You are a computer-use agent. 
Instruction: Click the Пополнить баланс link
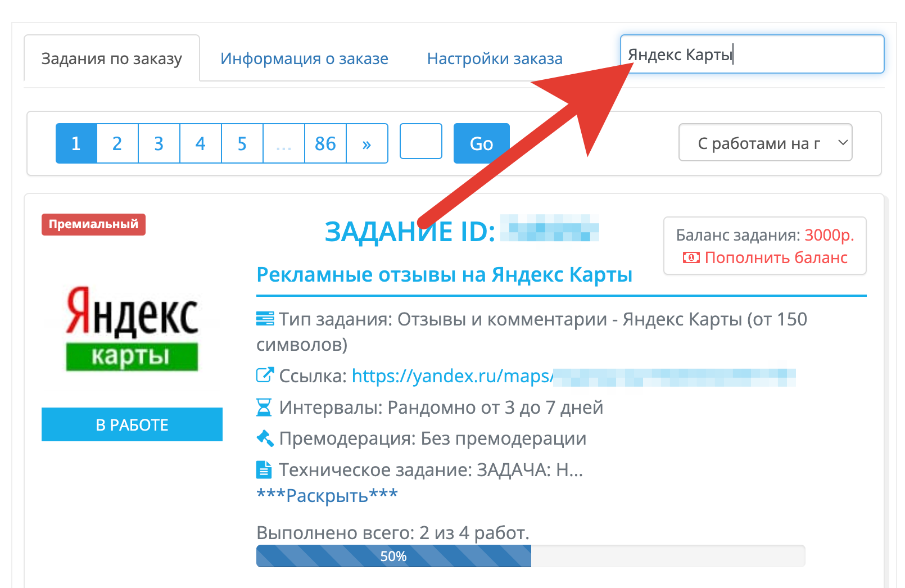pyautogui.click(x=776, y=257)
